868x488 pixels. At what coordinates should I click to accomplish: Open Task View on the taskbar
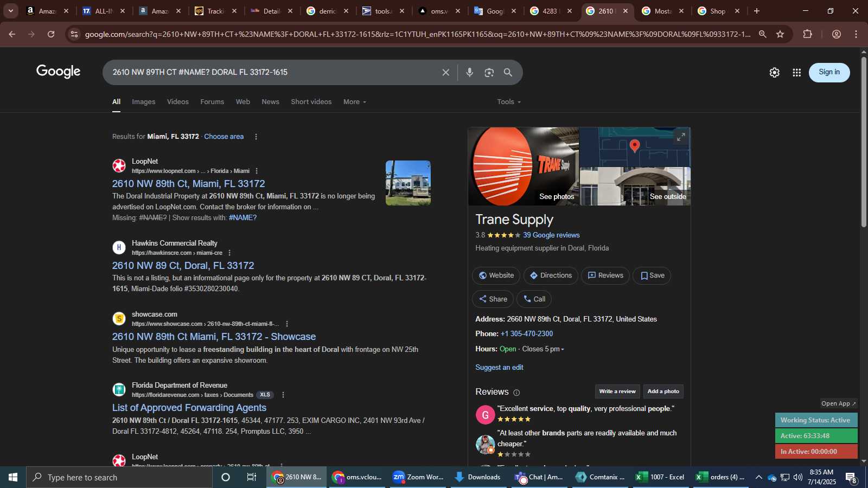click(251, 477)
